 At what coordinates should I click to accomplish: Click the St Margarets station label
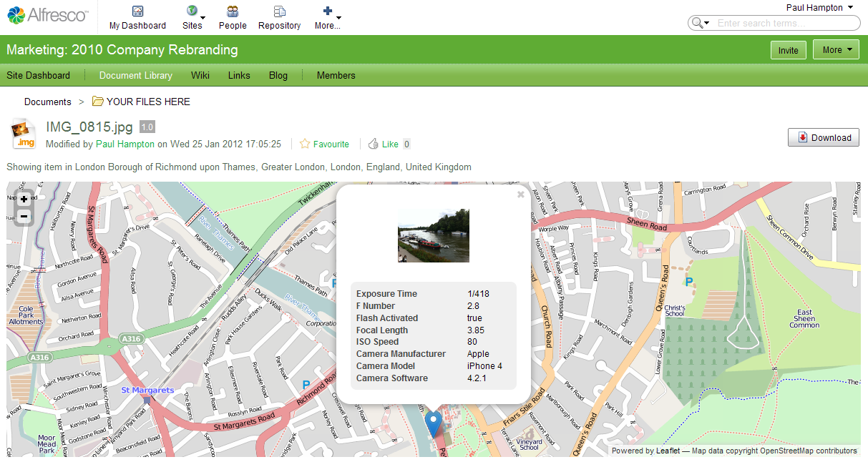coord(147,390)
